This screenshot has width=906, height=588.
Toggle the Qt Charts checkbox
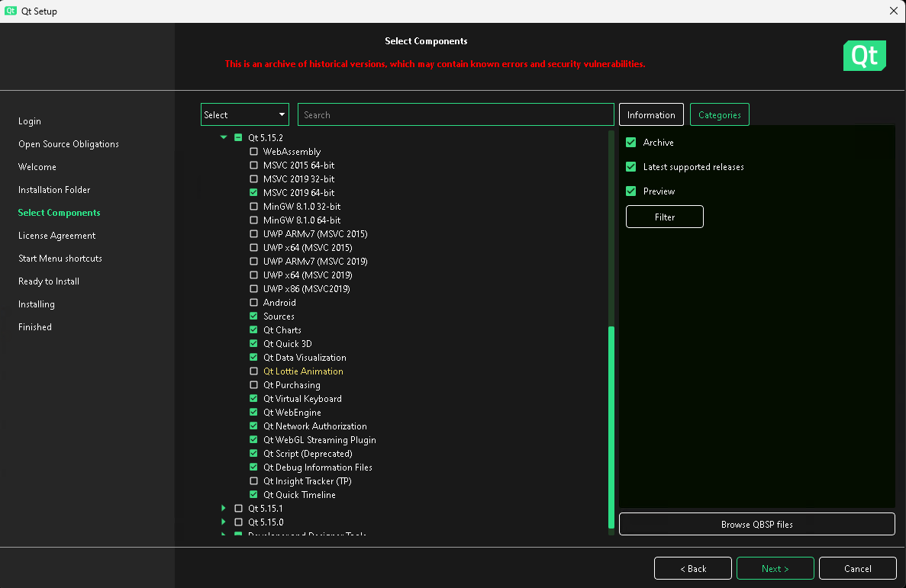tap(253, 329)
